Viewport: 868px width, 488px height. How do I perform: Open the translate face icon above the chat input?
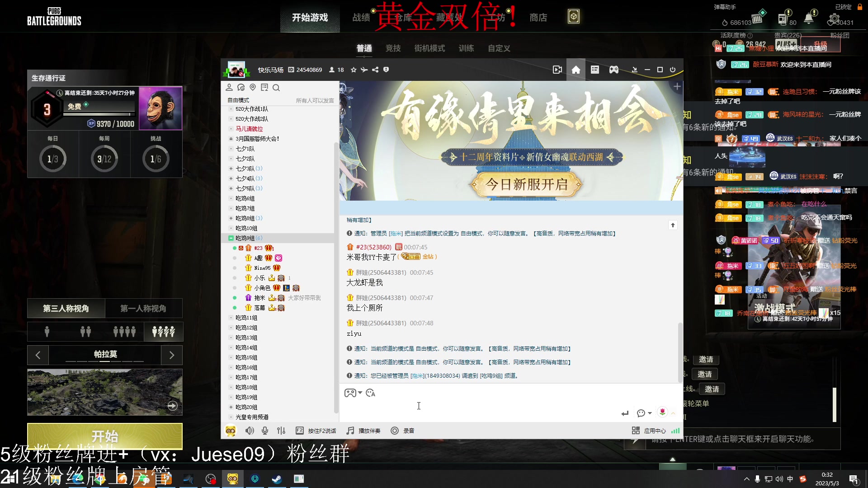(x=371, y=393)
